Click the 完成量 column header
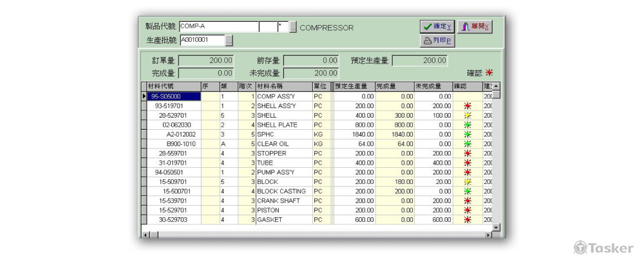644x261 pixels. coord(395,86)
